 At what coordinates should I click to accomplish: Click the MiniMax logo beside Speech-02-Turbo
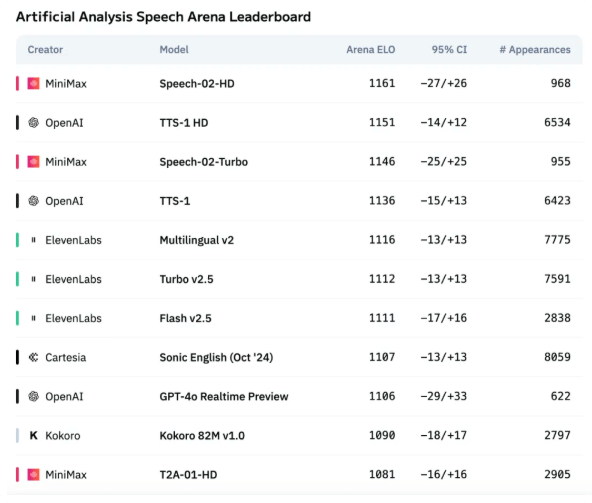pyautogui.click(x=33, y=162)
